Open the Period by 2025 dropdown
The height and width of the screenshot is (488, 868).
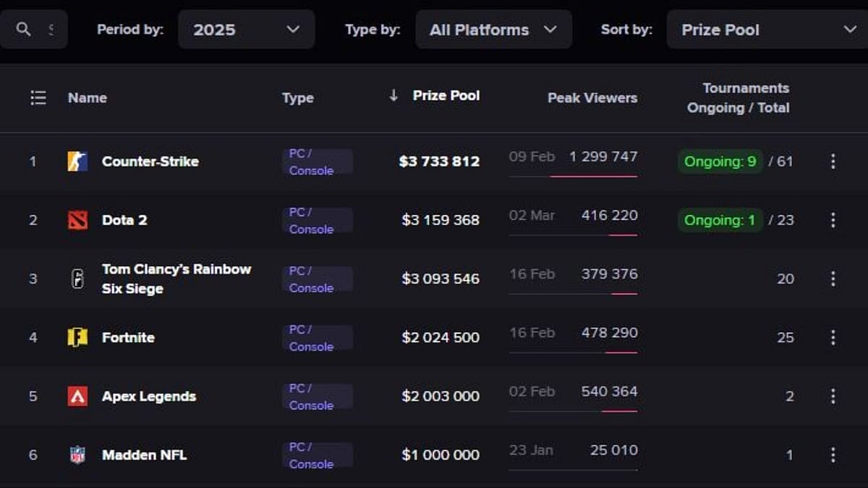[246, 30]
